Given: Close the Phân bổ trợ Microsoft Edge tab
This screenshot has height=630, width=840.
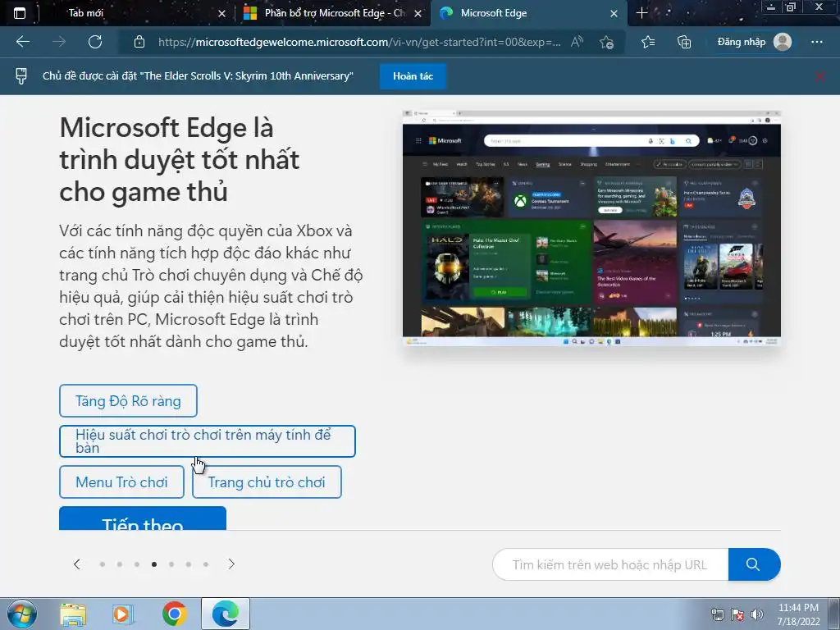Looking at the screenshot, I should click(x=418, y=13).
